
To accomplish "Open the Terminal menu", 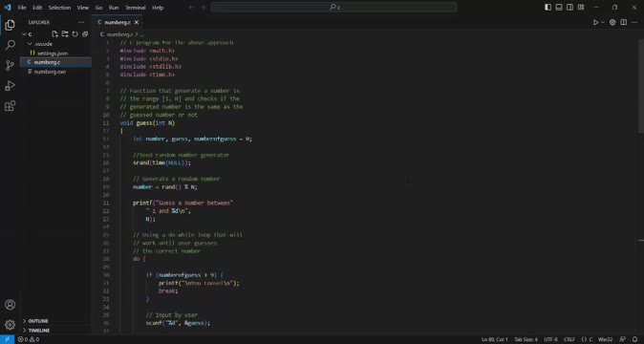I will [136, 8].
